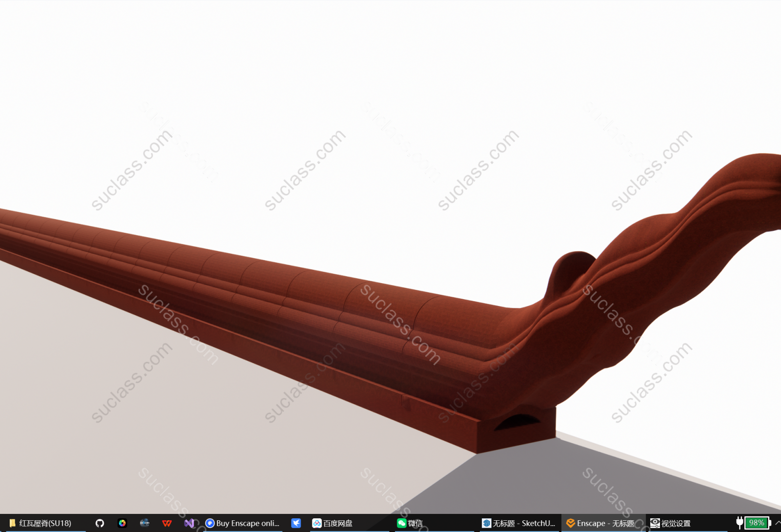Open Baidu Netdisk (百度网盘) taskbar item

332,523
